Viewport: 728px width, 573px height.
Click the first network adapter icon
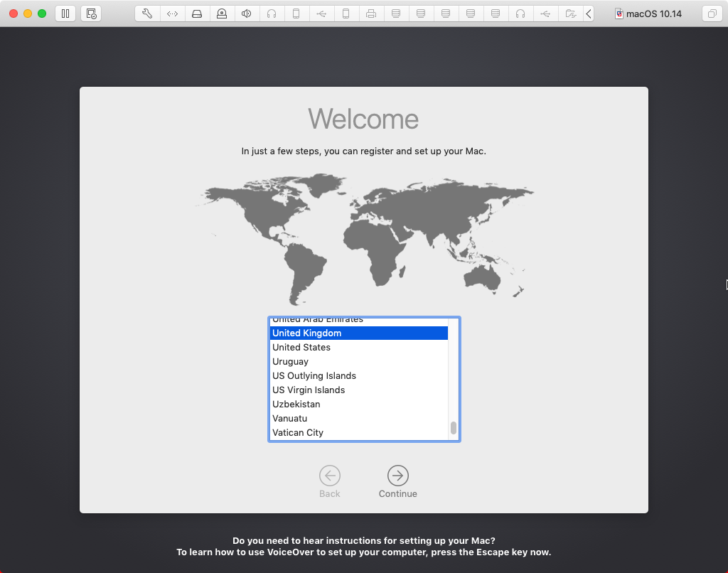(x=396, y=14)
